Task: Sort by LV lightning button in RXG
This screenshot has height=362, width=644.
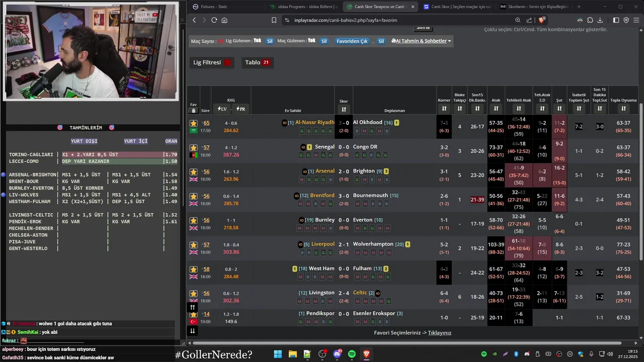Action: (222, 109)
